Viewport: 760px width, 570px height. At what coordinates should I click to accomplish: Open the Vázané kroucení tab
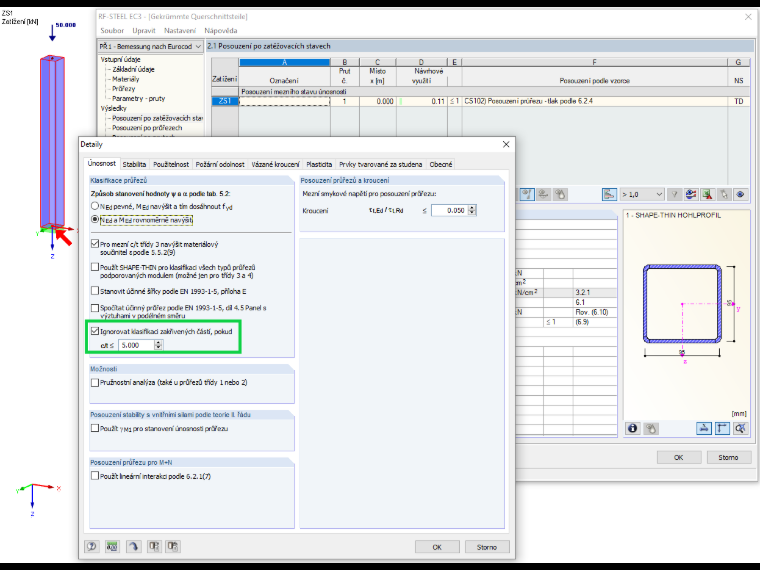click(x=275, y=164)
